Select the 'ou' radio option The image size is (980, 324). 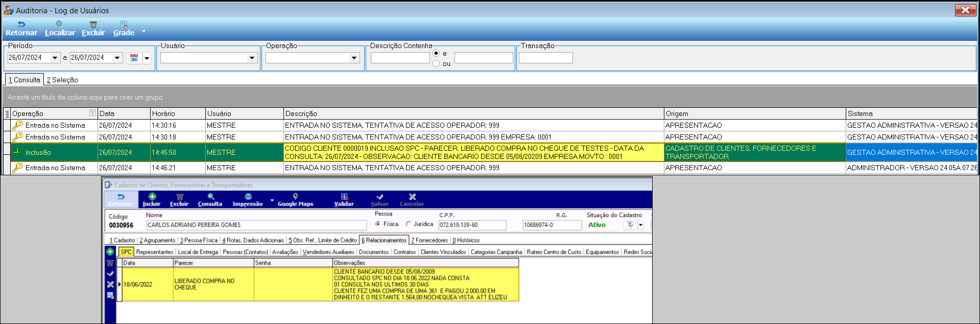click(436, 63)
